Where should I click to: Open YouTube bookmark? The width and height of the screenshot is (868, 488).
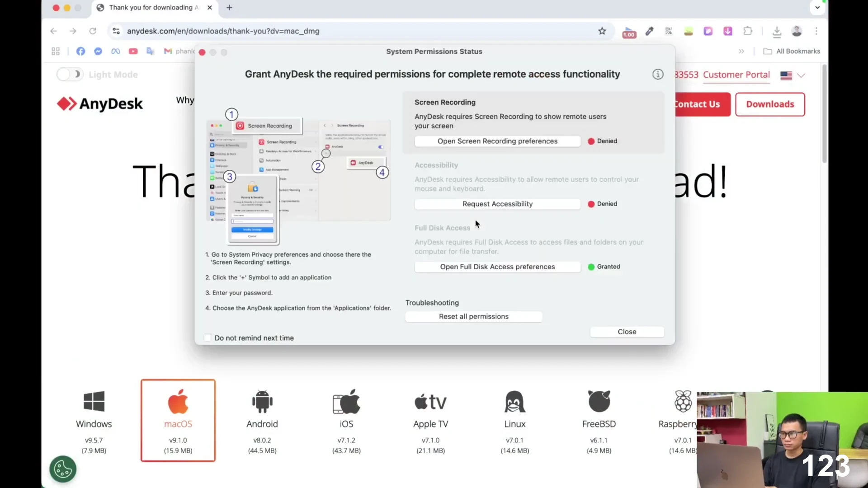[x=133, y=51]
